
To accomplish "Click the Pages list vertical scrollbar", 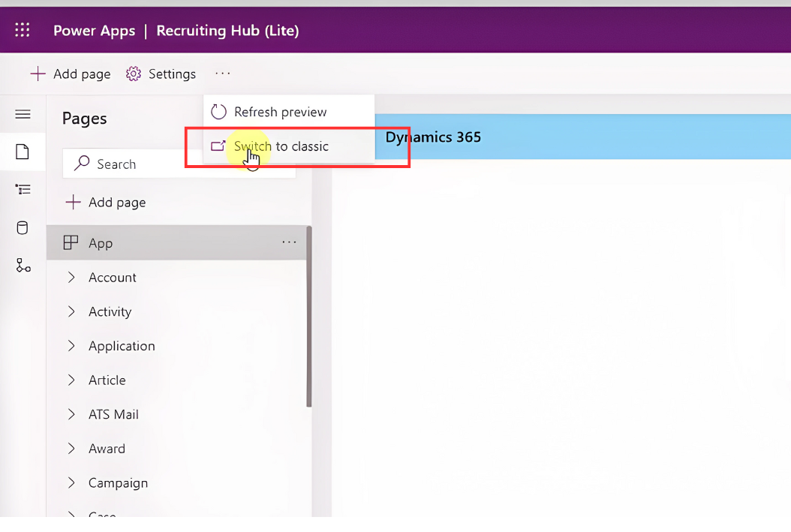I will 309,317.
